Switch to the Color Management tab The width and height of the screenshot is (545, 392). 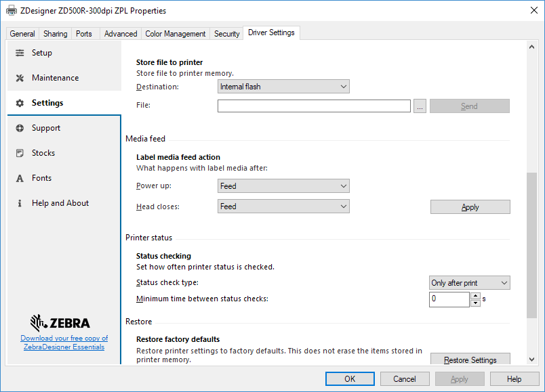[x=177, y=32]
